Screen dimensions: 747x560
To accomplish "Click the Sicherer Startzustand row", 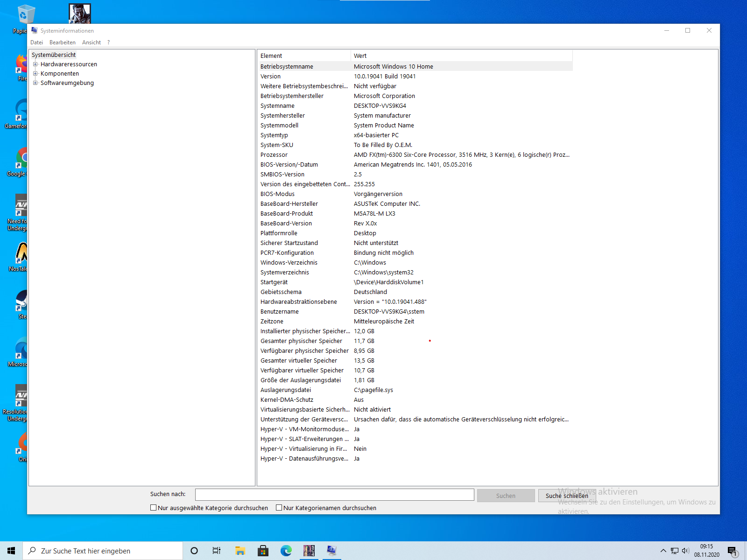I will [x=415, y=243].
